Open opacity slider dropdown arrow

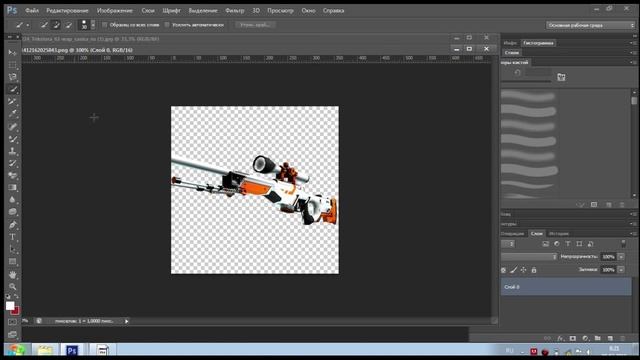click(x=621, y=257)
